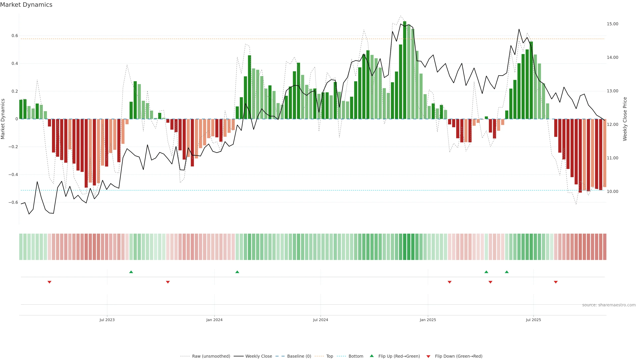Click the rightmost red flip-down marker after Jul 2025
Image resolution: width=644 pixels, height=362 pixels.
[x=556, y=282]
